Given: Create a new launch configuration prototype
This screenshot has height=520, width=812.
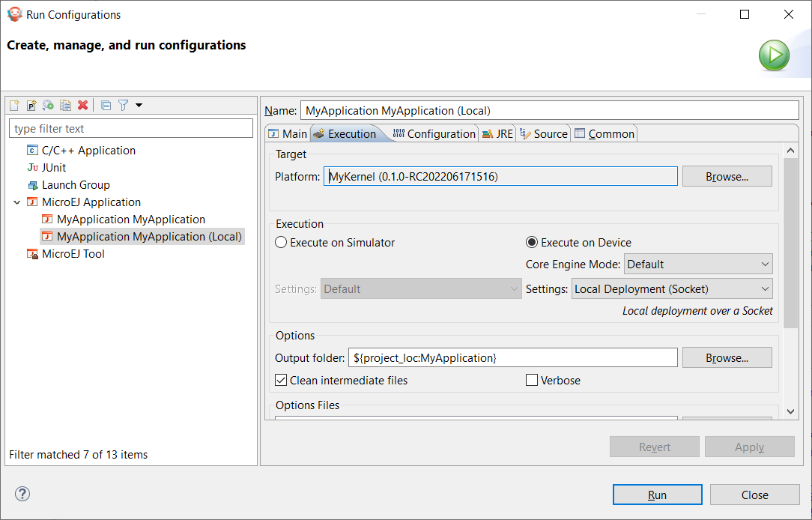Looking at the screenshot, I should click(31, 105).
